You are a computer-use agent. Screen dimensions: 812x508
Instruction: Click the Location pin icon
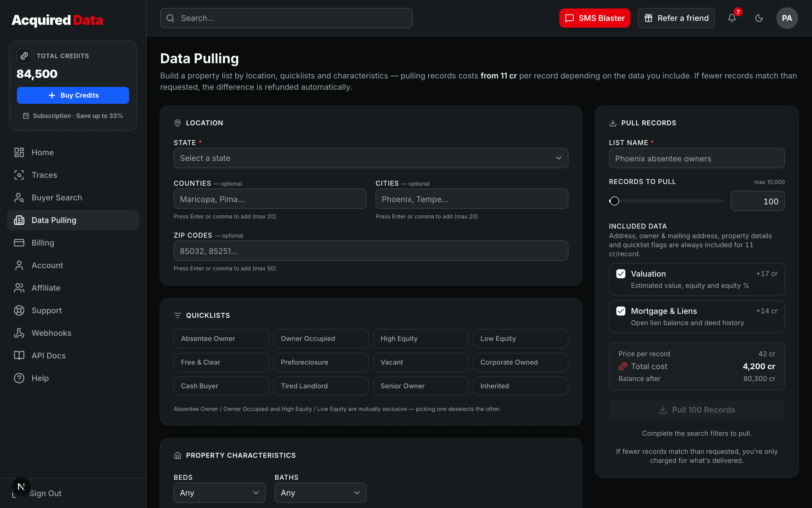[x=178, y=123]
